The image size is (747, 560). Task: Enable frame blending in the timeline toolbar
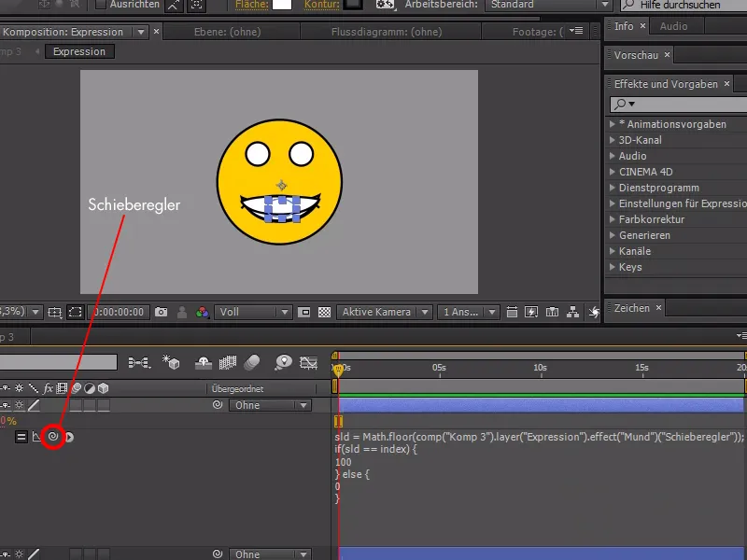tap(226, 362)
